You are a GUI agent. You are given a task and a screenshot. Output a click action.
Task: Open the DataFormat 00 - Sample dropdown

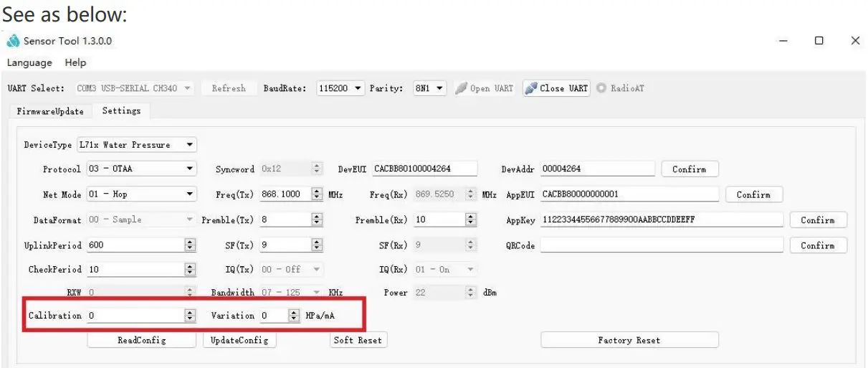pyautogui.click(x=141, y=220)
